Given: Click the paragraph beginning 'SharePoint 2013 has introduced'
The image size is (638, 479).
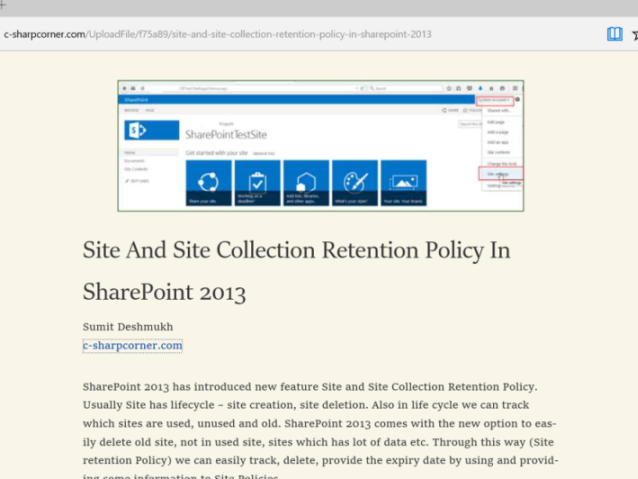Looking at the screenshot, I should 320,432.
